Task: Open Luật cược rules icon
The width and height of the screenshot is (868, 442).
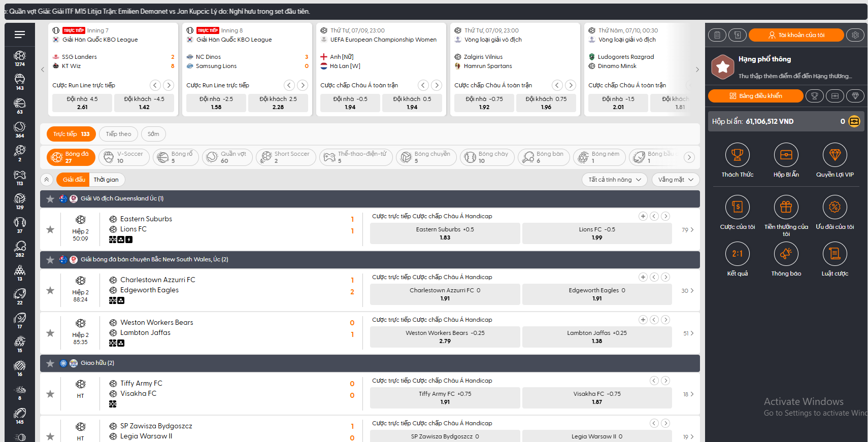Action: coord(834,254)
